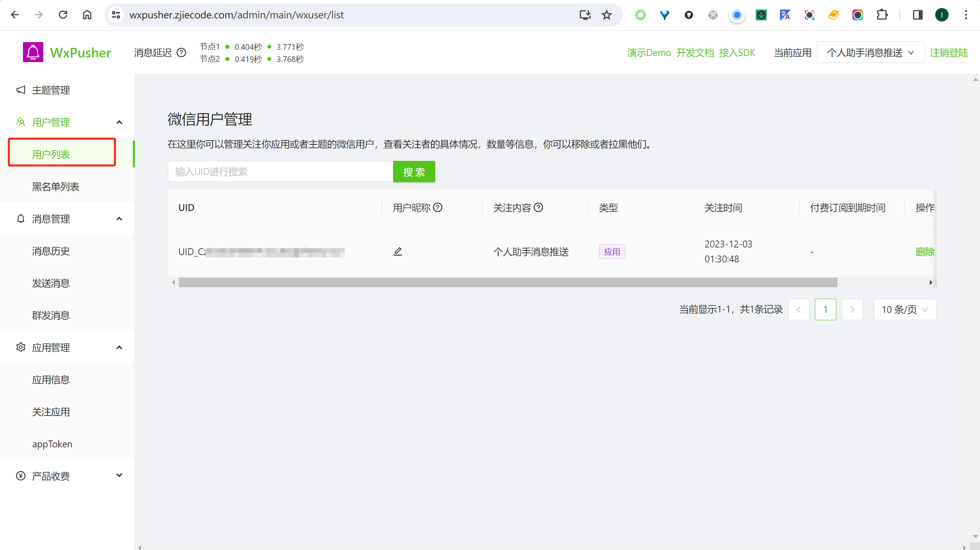Click the edit pencil icon next to user nickname

(x=398, y=251)
